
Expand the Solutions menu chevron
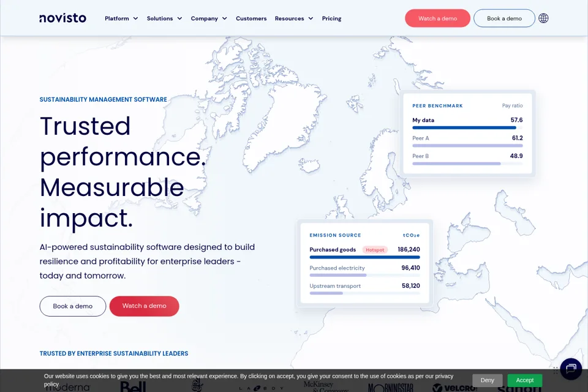(x=179, y=18)
